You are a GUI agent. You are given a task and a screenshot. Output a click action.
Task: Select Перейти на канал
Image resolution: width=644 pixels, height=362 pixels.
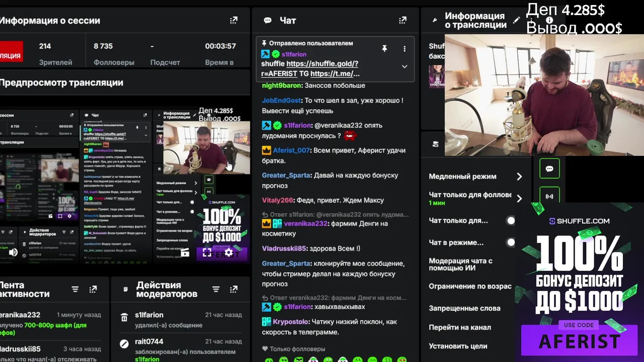[460, 327]
